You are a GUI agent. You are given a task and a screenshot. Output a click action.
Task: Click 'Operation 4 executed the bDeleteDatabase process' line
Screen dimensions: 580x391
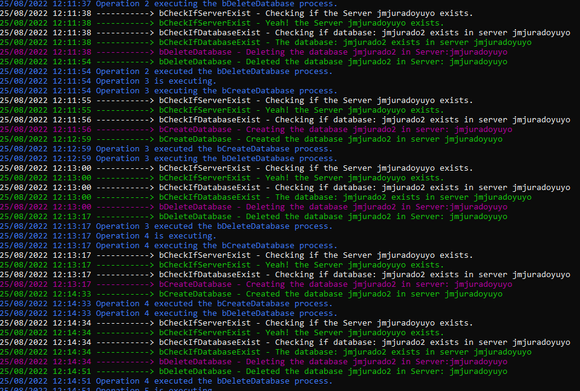[x=166, y=381]
